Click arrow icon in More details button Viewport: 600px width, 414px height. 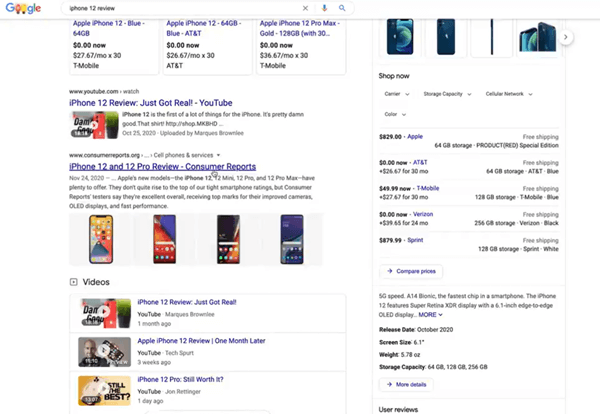(x=389, y=384)
